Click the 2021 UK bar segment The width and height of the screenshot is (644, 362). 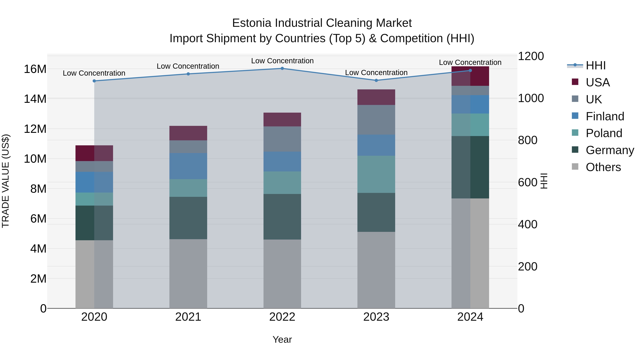pyautogui.click(x=188, y=147)
